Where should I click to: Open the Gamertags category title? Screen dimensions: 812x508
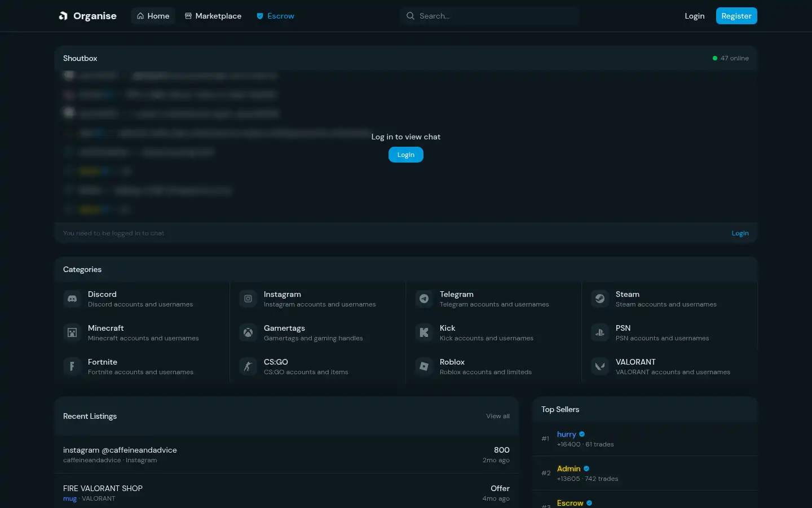(284, 328)
